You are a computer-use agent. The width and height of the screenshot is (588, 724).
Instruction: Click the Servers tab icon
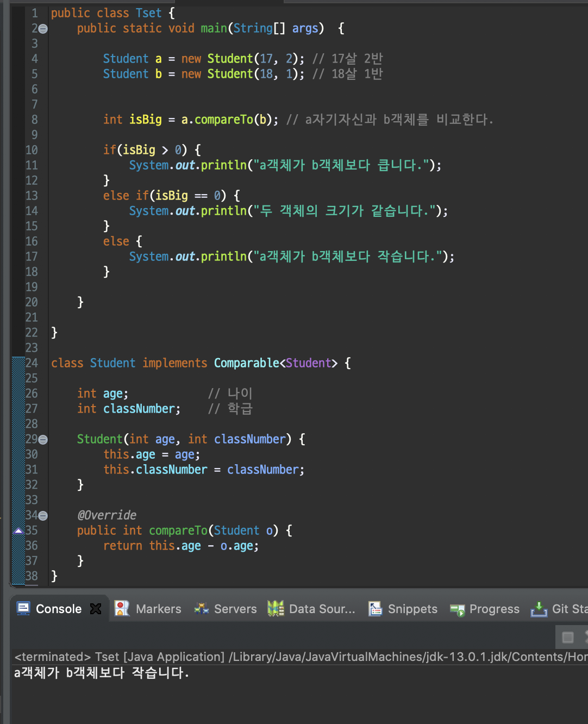[x=202, y=609]
